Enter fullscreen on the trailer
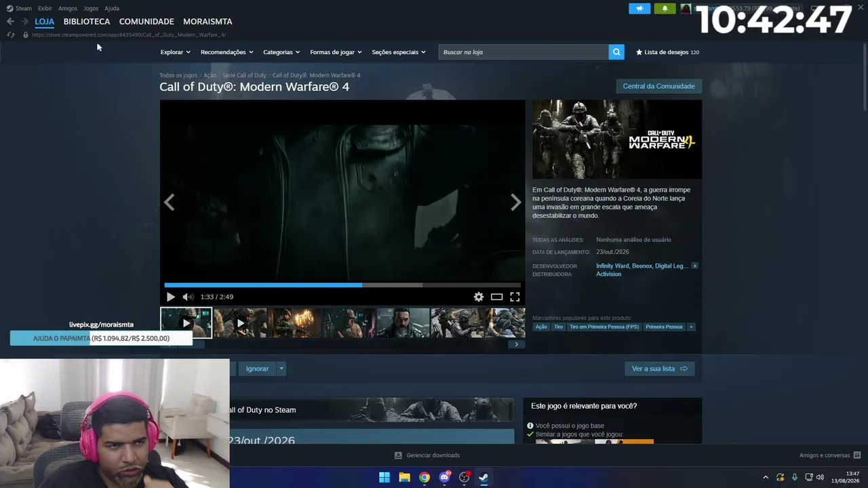Viewport: 868px width, 488px height. click(515, 297)
